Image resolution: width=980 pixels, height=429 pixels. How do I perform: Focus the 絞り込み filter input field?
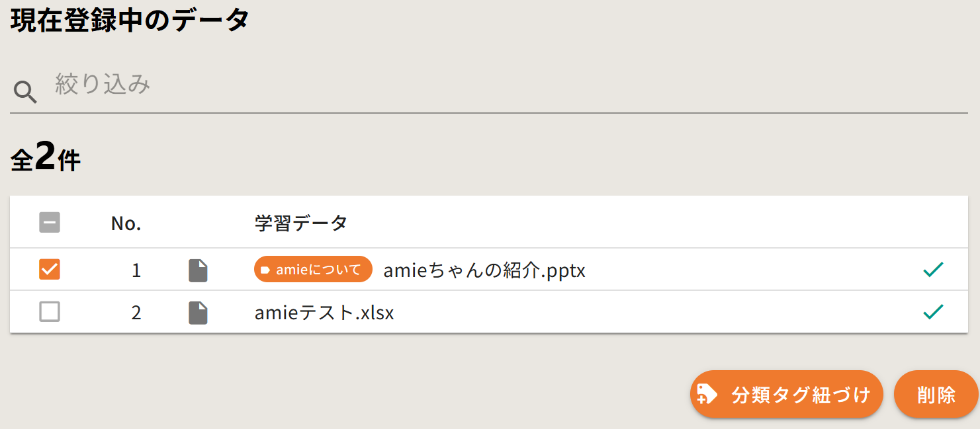(x=503, y=85)
